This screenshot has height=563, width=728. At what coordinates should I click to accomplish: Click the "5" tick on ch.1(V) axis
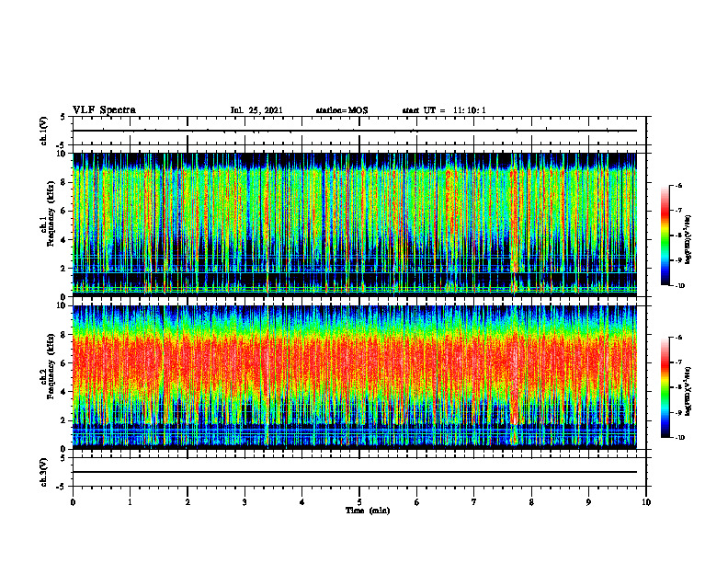(x=63, y=117)
